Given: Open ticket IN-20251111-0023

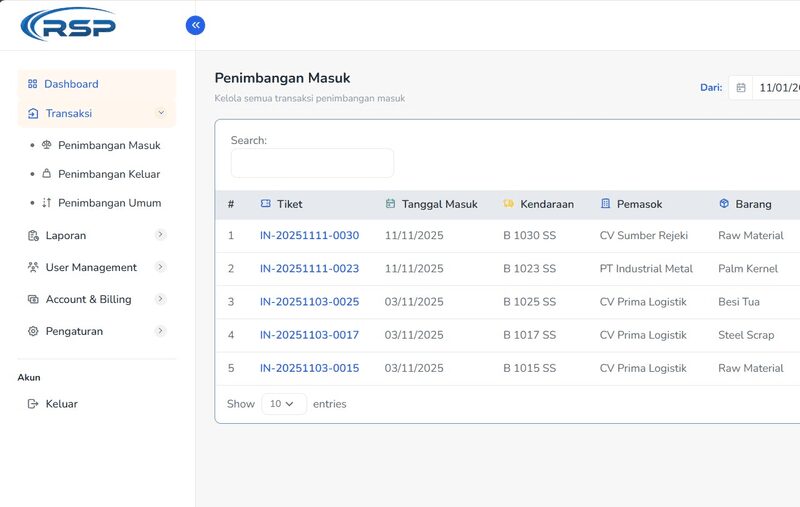Looking at the screenshot, I should point(309,269).
